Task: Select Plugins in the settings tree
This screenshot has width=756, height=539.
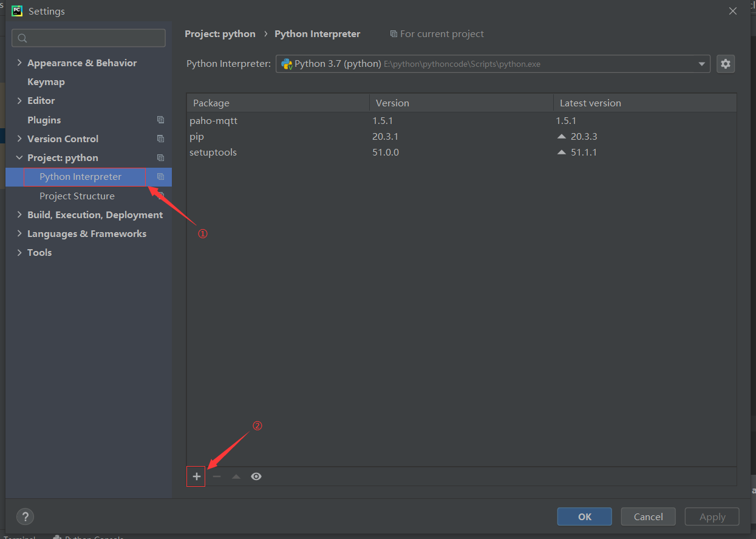Action: pos(44,120)
